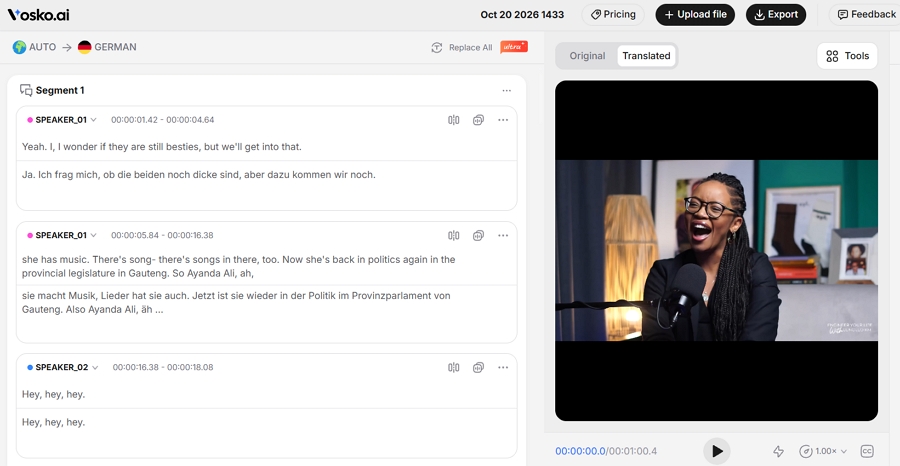Screen dimensions: 900x466
Task: Expand SPEAKER_01 dropdown at 00:00:01.42
Action: pos(94,120)
